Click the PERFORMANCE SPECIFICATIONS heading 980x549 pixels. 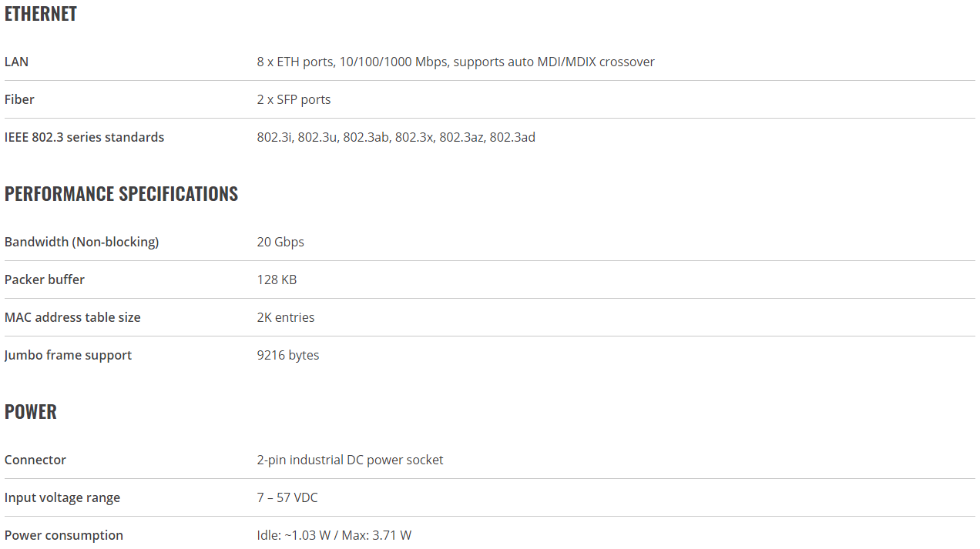(x=122, y=193)
